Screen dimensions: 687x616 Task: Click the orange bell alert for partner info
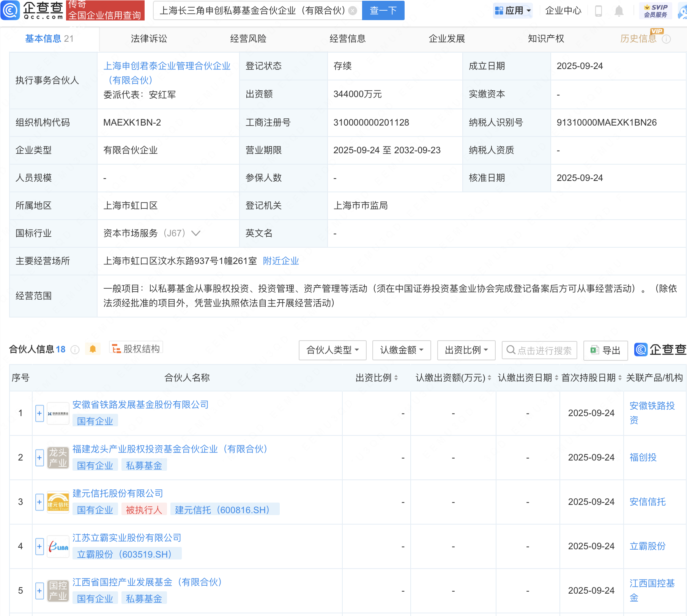pos(93,349)
